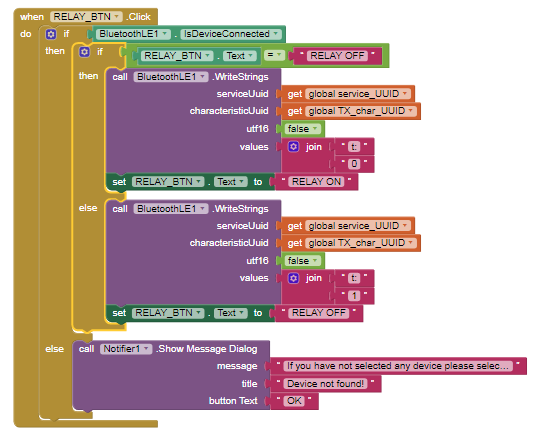The width and height of the screenshot is (533, 432).
Task: Open RELAY_BTN dropdown in Click event header
Action: [x=117, y=17]
